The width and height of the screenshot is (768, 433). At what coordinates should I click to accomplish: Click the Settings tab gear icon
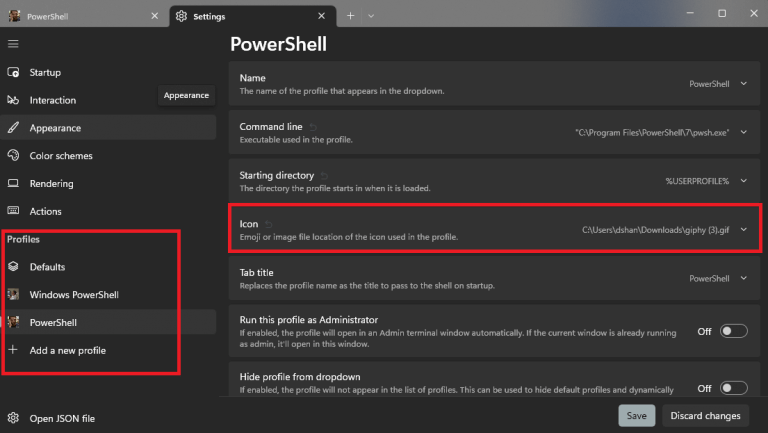pyautogui.click(x=181, y=16)
